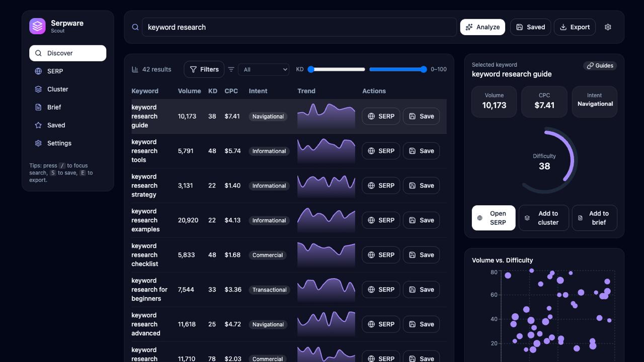Open the Settings gear icon top right
Image resolution: width=644 pixels, height=362 pixels.
(608, 27)
